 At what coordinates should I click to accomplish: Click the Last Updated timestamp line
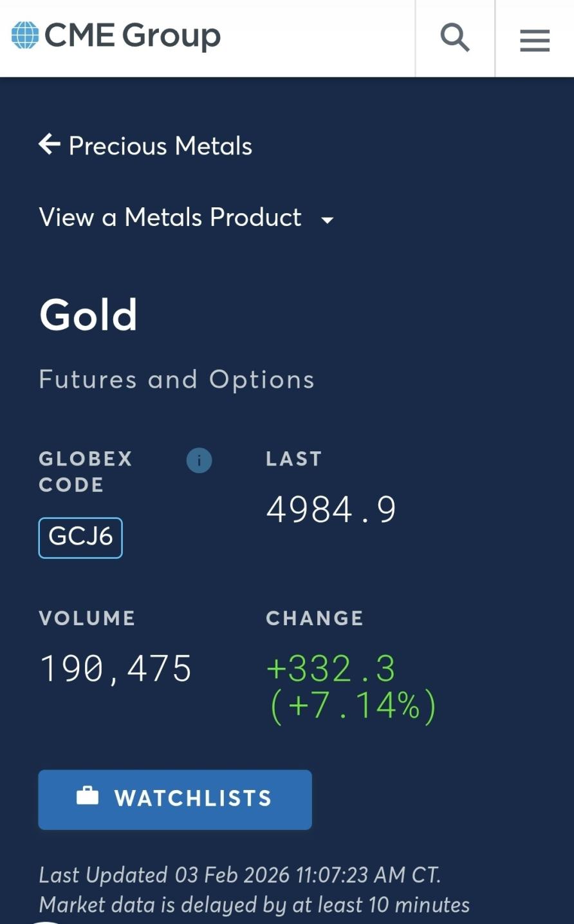click(x=239, y=875)
